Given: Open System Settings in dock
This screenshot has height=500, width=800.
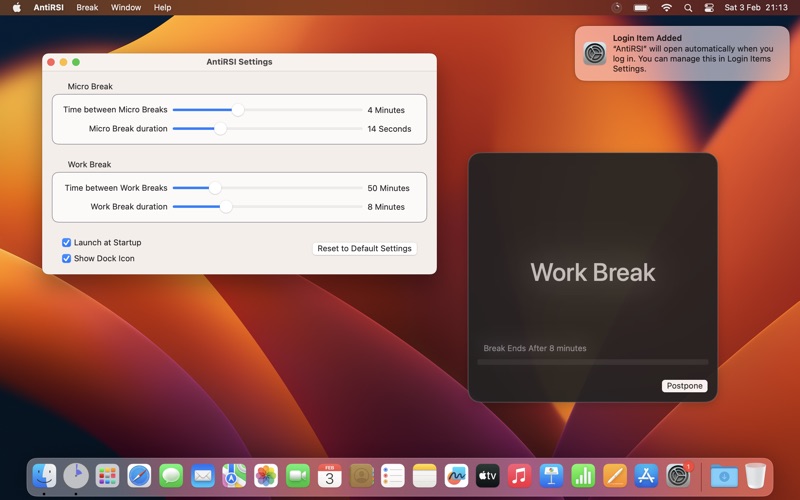Looking at the screenshot, I should (x=678, y=476).
